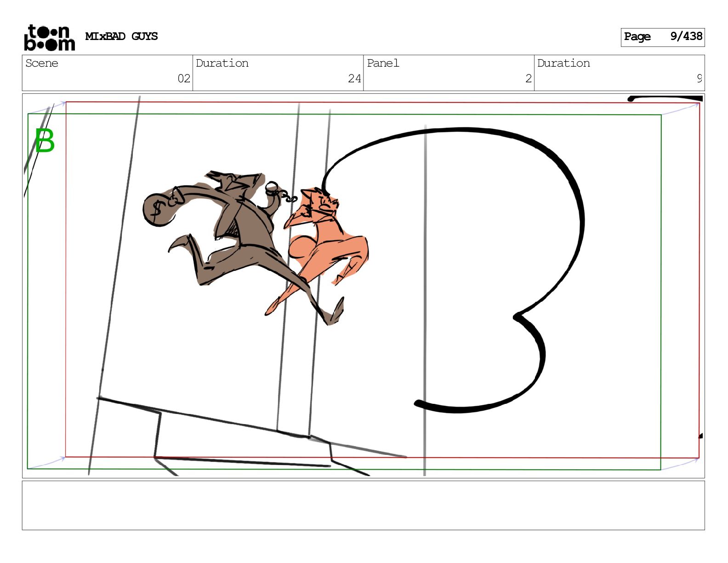Viewport: 728px width, 563px height.
Task: Click the 'Panel' header label
Action: pyautogui.click(x=383, y=63)
